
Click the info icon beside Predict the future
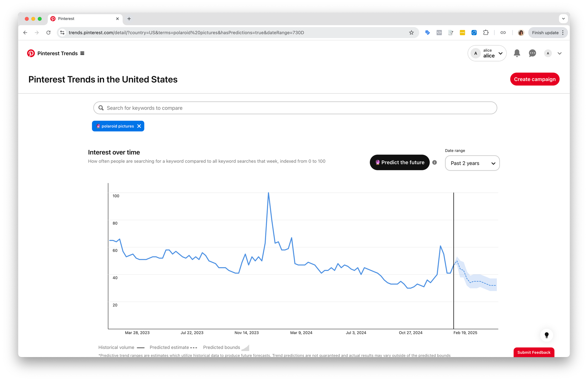coord(435,162)
